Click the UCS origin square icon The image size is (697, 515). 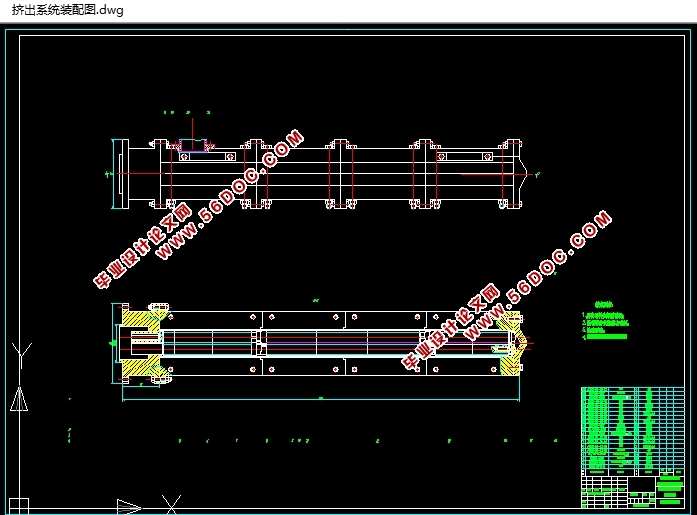click(19, 506)
